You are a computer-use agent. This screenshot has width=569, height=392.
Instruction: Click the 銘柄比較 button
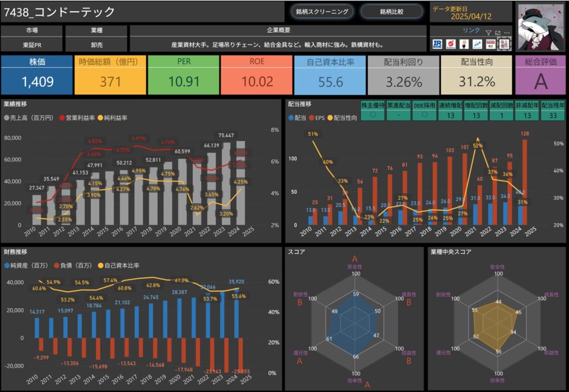coord(392,11)
